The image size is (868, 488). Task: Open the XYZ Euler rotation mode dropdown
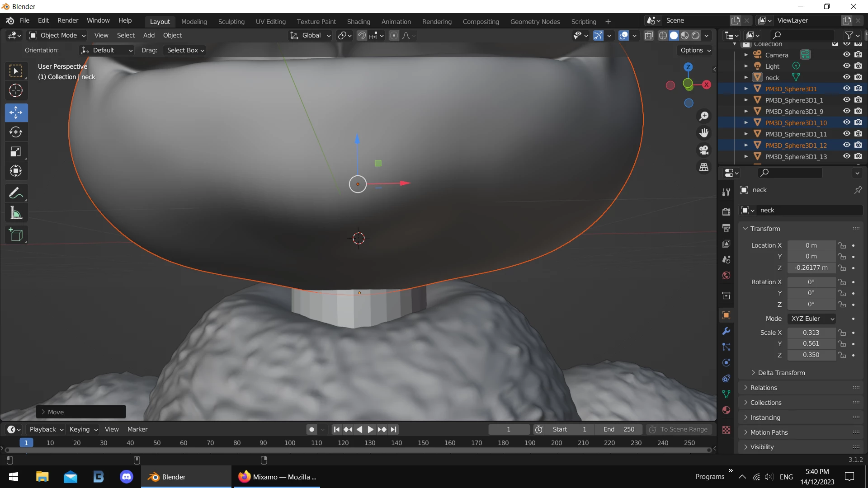[x=812, y=319]
